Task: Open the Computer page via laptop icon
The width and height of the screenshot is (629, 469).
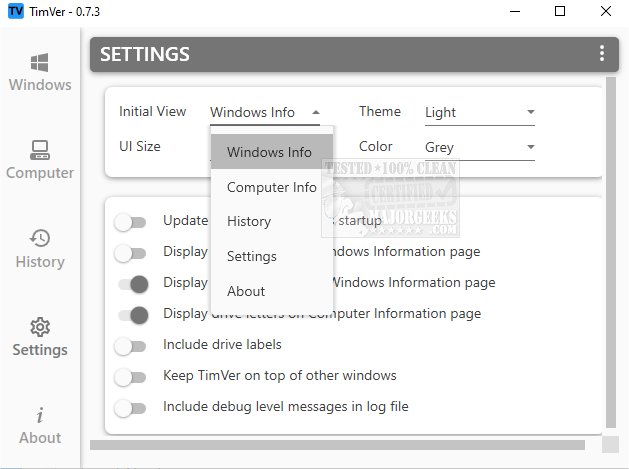Action: (40, 150)
